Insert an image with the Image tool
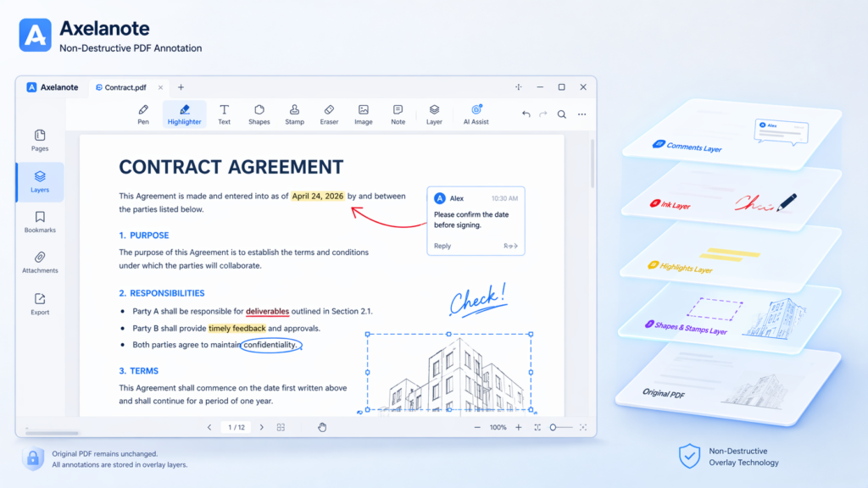Viewport: 868px width, 488px height. click(363, 114)
